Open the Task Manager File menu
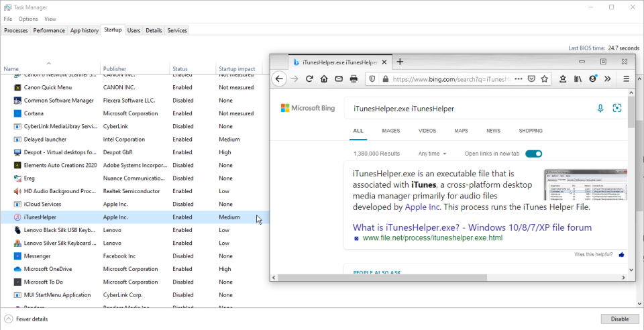644x330 pixels. 8,19
